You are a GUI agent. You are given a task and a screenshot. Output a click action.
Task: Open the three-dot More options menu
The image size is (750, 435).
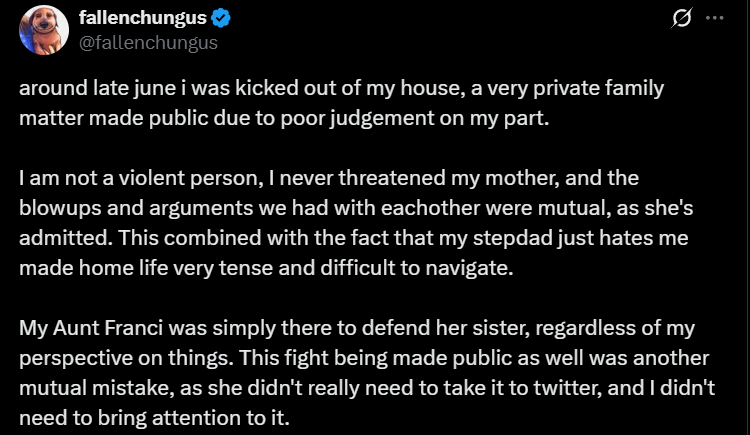click(x=715, y=19)
